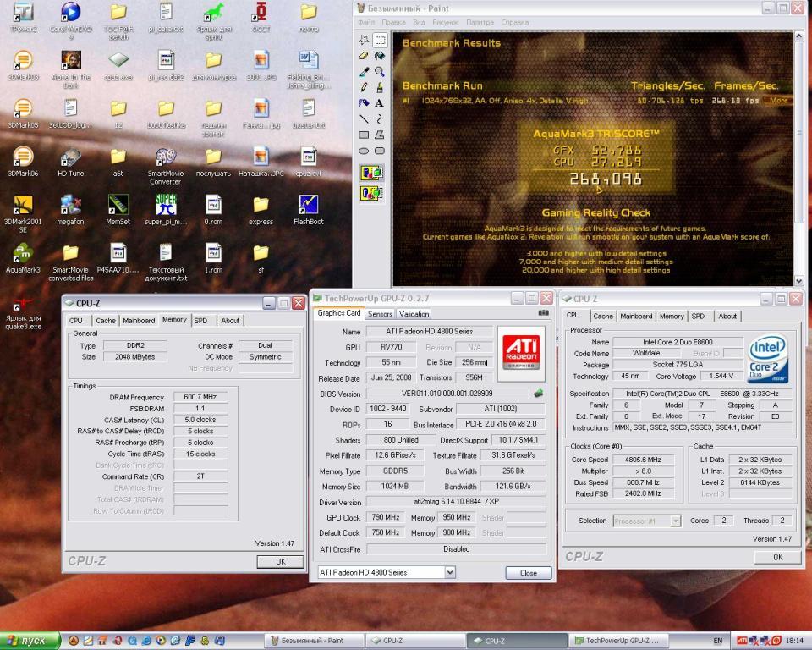Open the Рисунок menu in Paint
The height and width of the screenshot is (650, 812).
click(446, 22)
